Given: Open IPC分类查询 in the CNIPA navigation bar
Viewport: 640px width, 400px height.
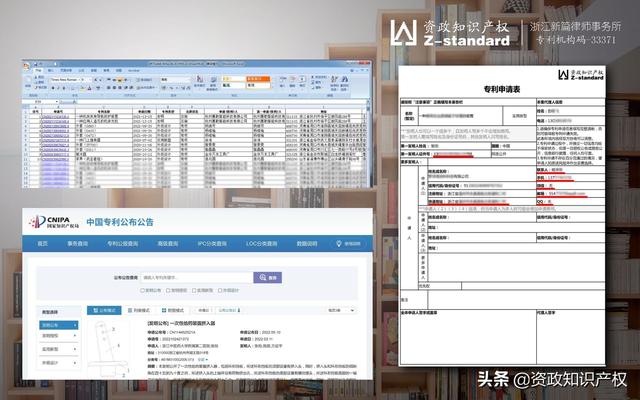Looking at the screenshot, I should tap(212, 243).
